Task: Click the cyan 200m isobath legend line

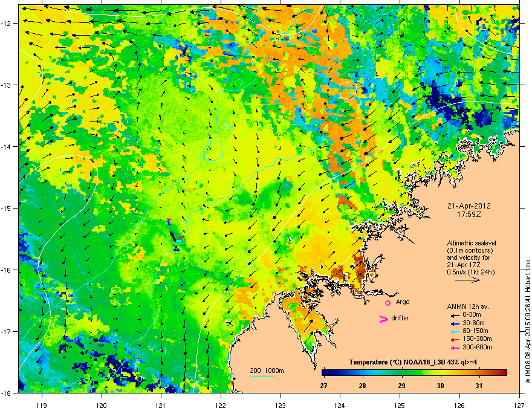Action: (262, 376)
